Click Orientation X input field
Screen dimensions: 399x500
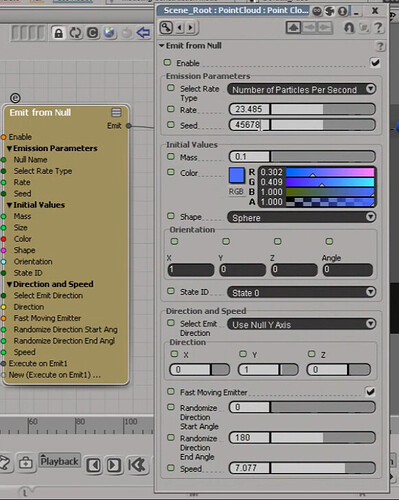point(190,269)
